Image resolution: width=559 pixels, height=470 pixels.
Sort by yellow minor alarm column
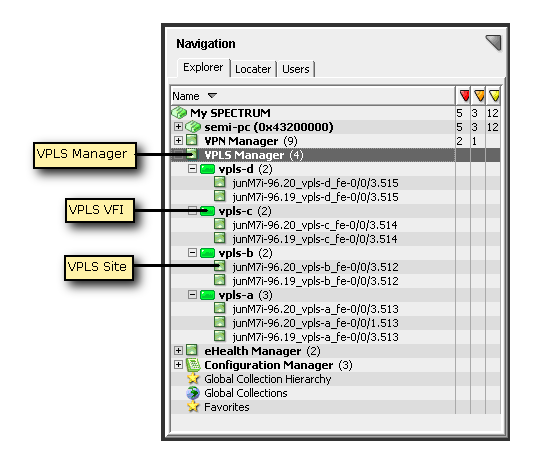pos(494,96)
